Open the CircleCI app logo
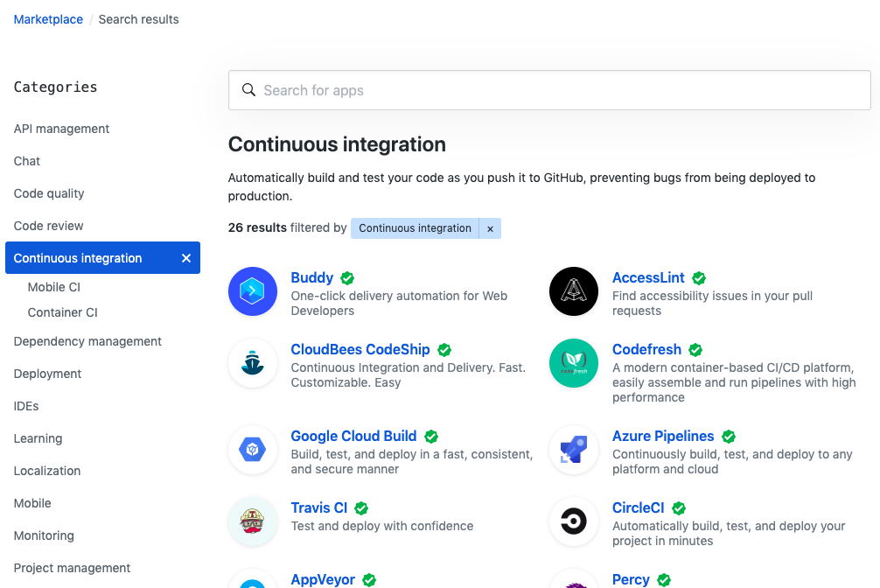The width and height of the screenshot is (880, 588). pyautogui.click(x=574, y=521)
